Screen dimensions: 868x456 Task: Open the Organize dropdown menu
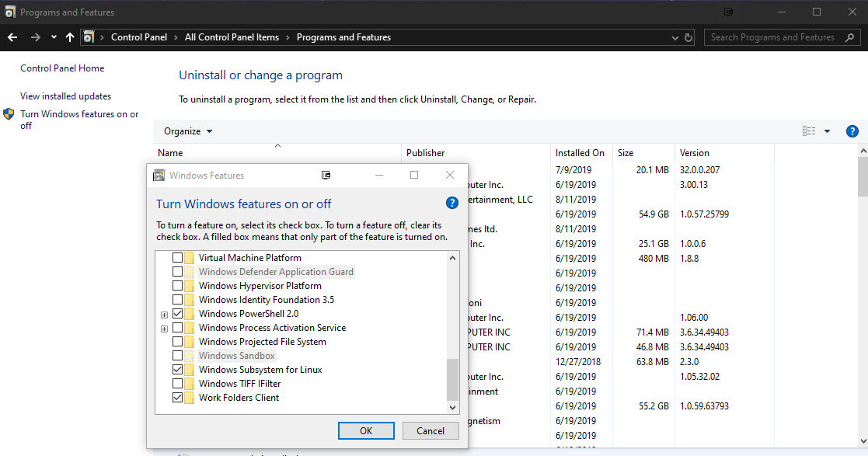tap(188, 131)
